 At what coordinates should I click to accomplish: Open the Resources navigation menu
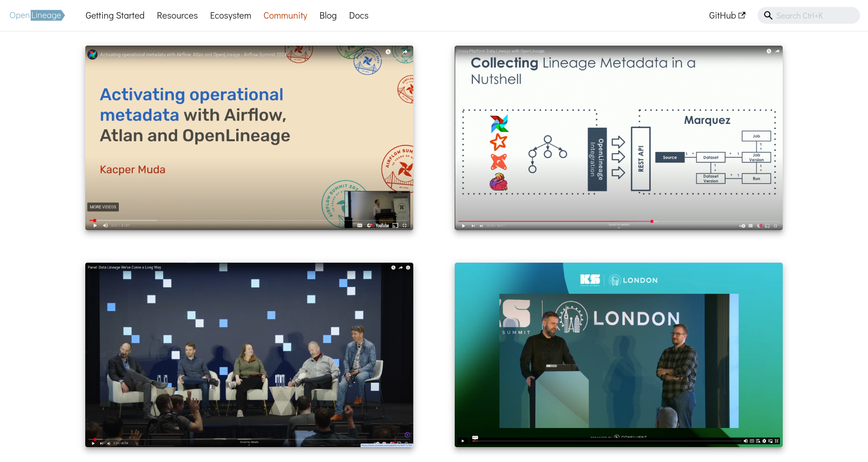(177, 16)
